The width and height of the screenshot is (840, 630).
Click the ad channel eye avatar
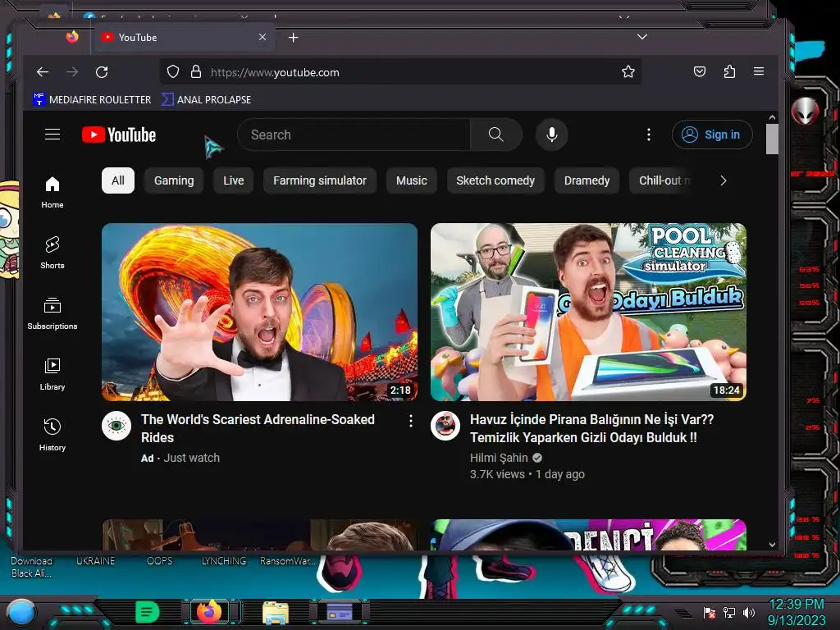pos(116,426)
